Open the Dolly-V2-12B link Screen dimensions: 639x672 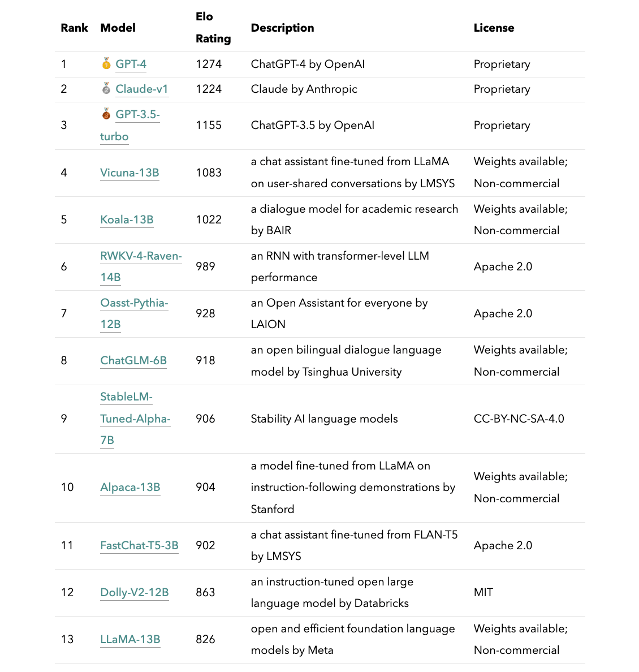tap(135, 593)
